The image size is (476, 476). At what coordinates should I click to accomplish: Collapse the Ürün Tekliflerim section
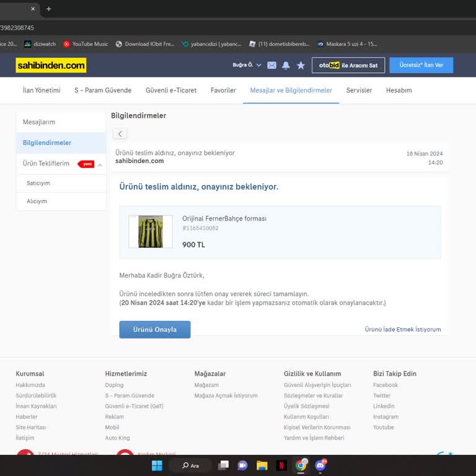[100, 164]
